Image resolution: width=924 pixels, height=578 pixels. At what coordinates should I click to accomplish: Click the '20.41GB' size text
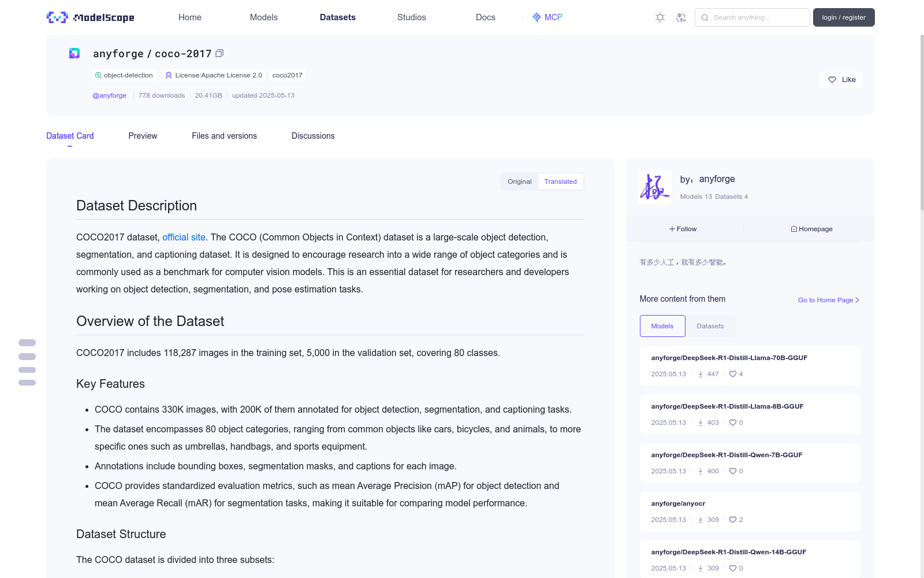[208, 95]
